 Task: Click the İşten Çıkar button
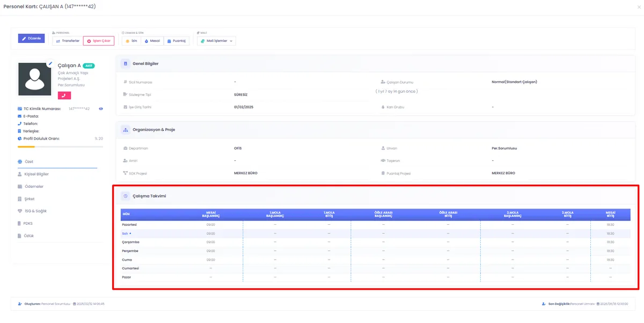(99, 41)
